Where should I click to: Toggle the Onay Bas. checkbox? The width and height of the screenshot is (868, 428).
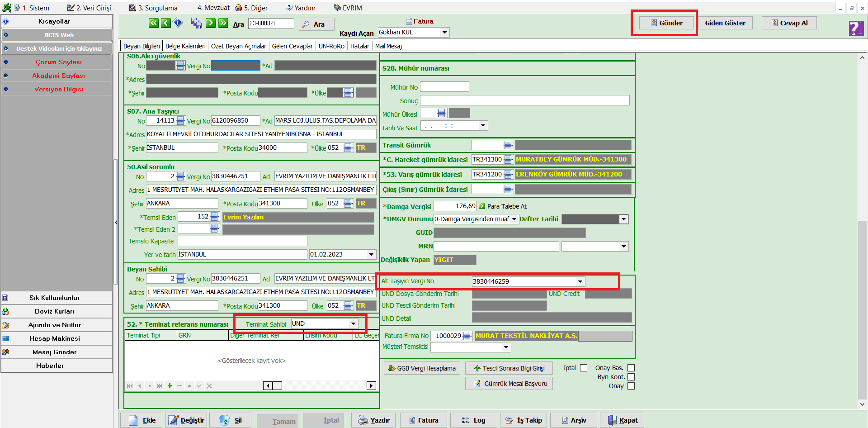click(x=631, y=368)
